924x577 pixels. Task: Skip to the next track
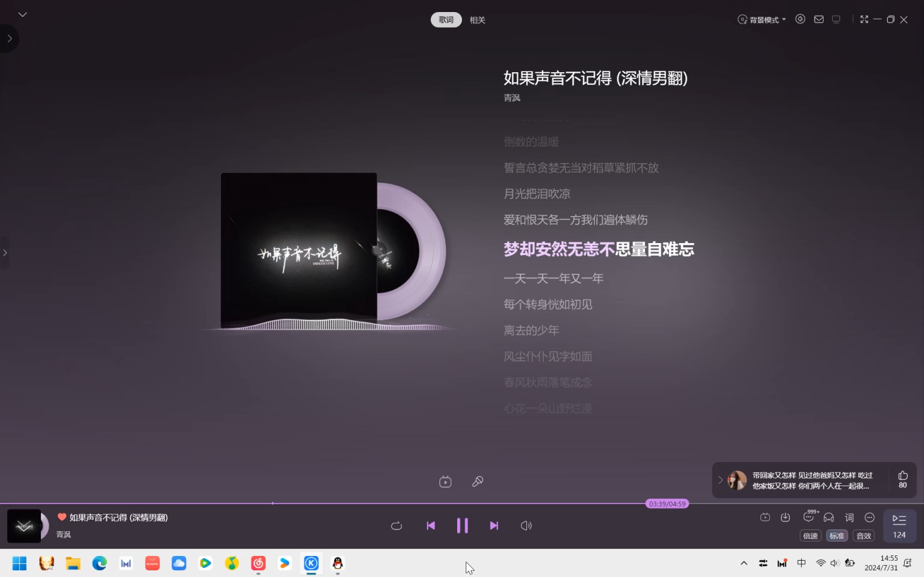[x=494, y=526]
